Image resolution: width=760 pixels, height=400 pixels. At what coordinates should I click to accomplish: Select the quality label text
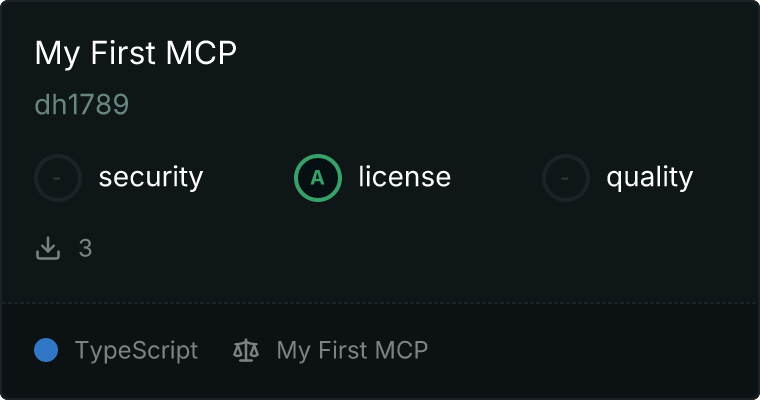(x=649, y=177)
